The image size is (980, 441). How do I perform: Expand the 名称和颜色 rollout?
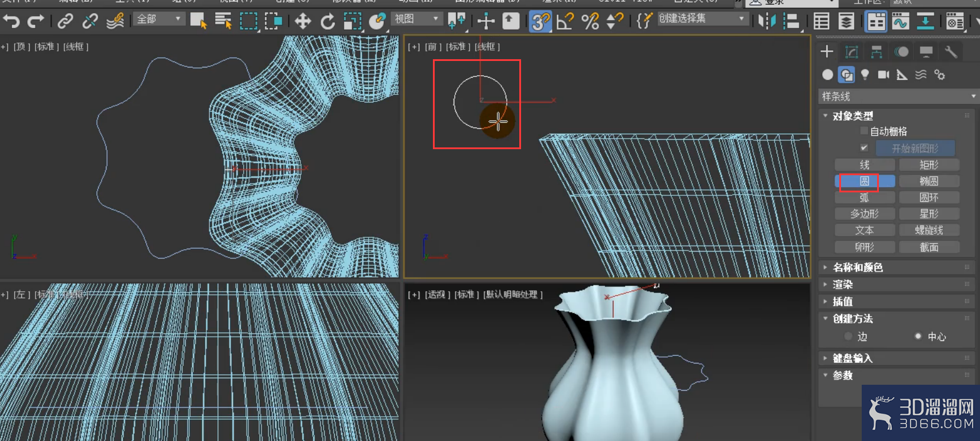(898, 268)
